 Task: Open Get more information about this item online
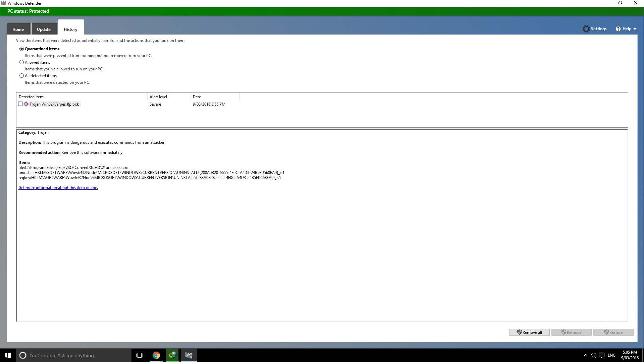(58, 188)
